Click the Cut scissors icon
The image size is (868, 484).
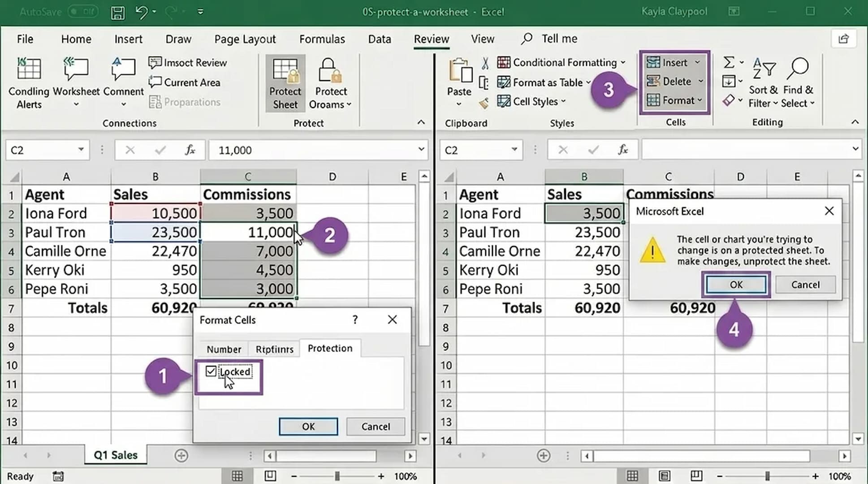[485, 63]
